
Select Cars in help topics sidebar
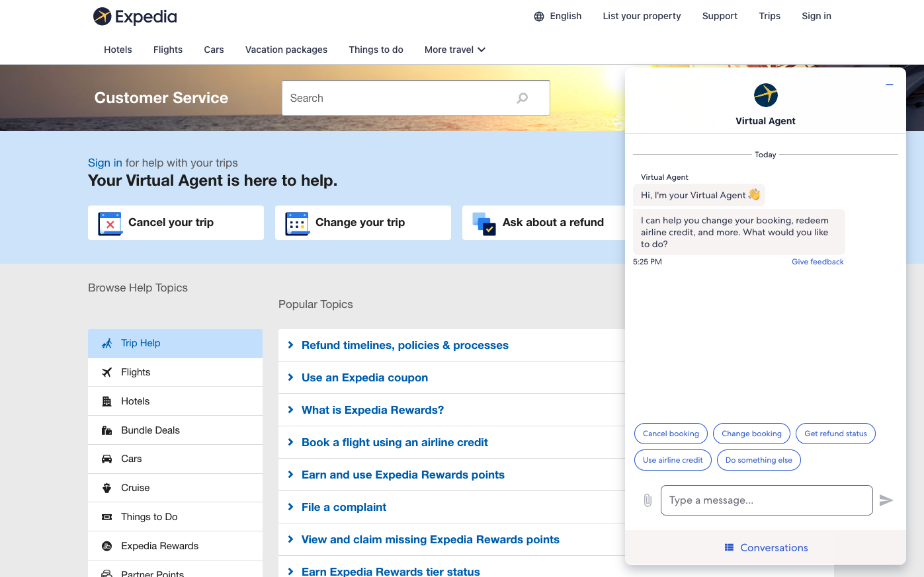[x=175, y=459]
